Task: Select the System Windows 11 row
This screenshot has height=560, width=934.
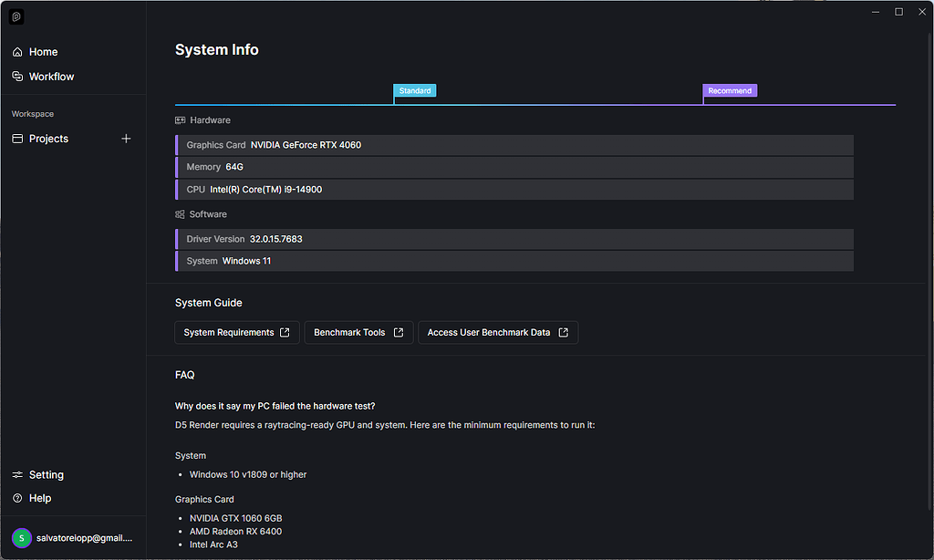Action: pyautogui.click(x=514, y=261)
